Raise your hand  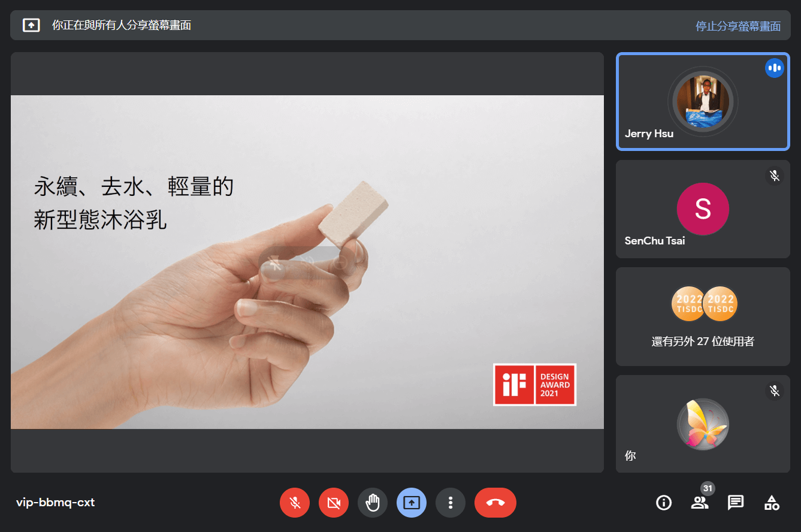pyautogui.click(x=373, y=503)
